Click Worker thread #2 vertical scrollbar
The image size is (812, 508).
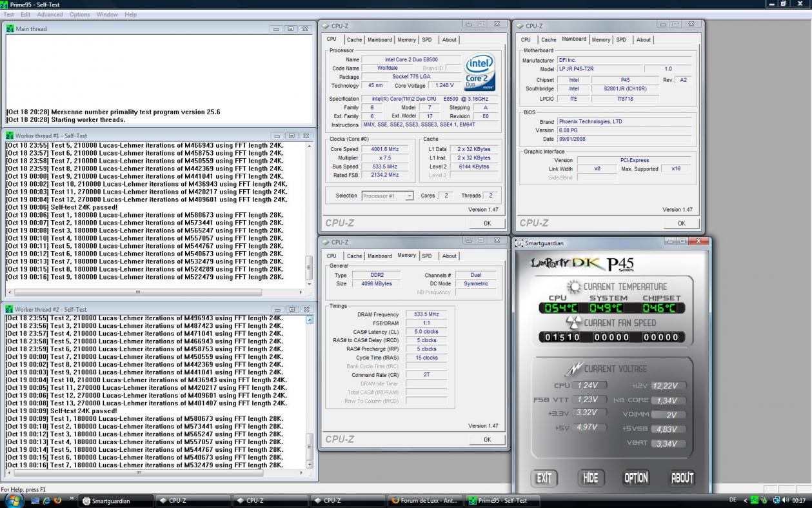pyautogui.click(x=309, y=392)
